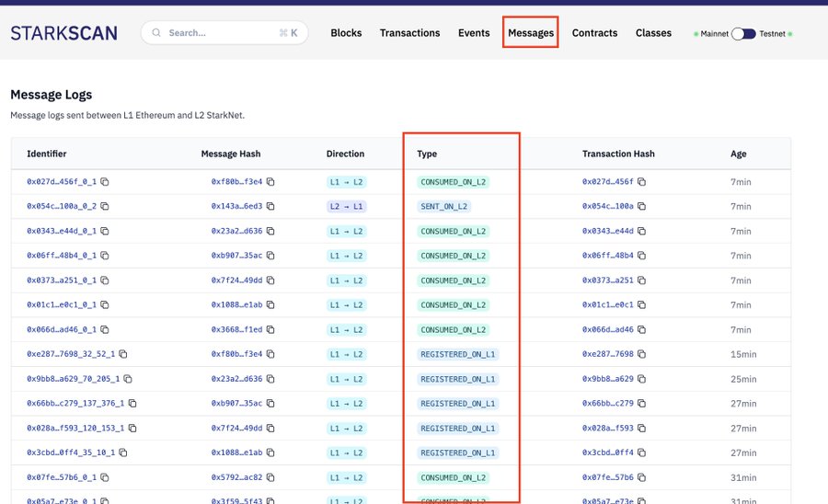Screen dimensions: 828x504
Task: Open the Contracts page
Action: coord(594,33)
